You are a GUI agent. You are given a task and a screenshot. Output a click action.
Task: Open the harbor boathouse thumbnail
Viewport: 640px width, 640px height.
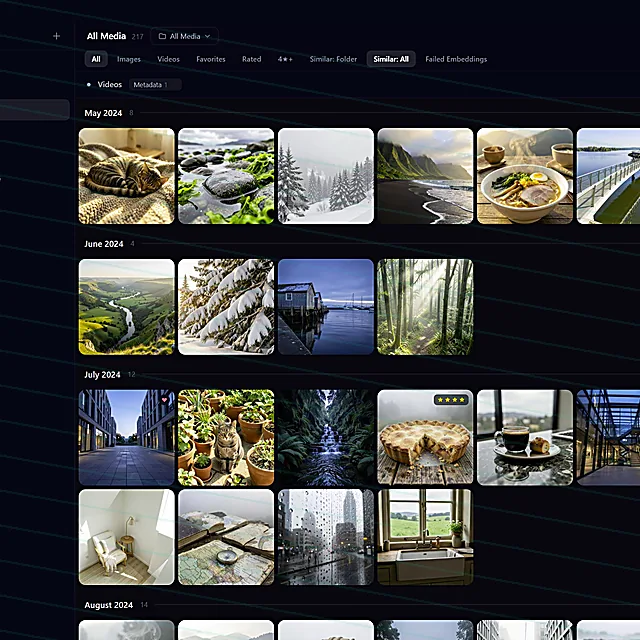326,307
